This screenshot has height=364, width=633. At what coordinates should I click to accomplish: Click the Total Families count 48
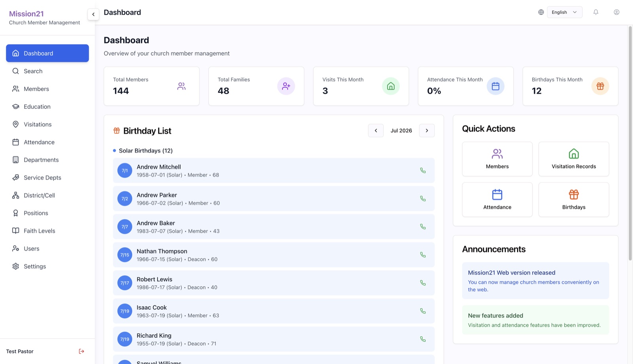pyautogui.click(x=224, y=91)
